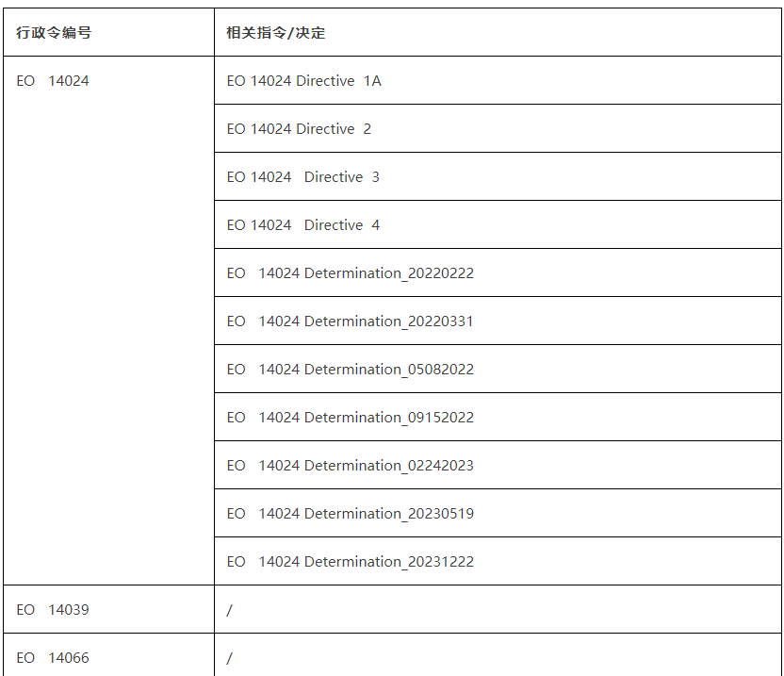Click Determination_20230519 entry
The image size is (784, 676).
388,514
